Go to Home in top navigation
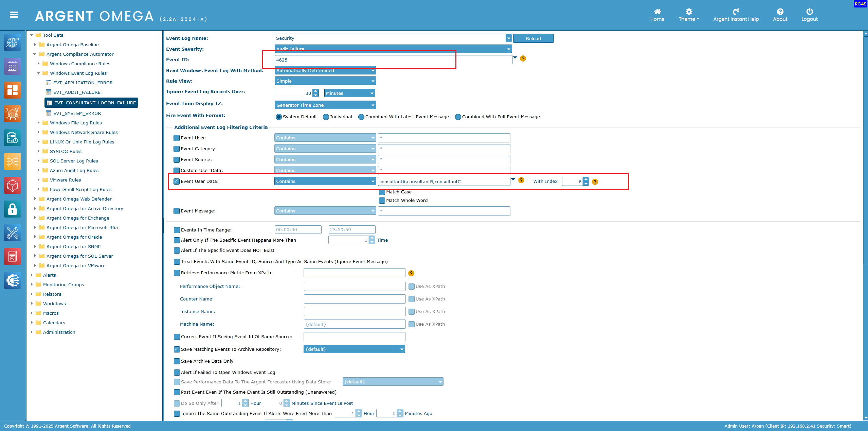 [x=657, y=15]
